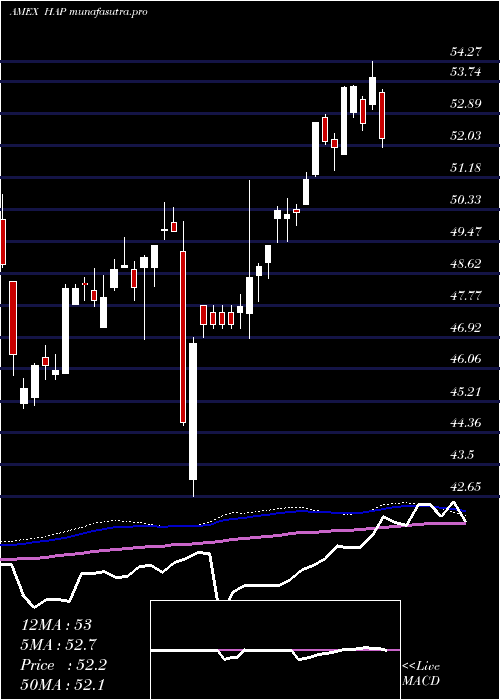Select the 53.74 price axis label

pos(466,72)
